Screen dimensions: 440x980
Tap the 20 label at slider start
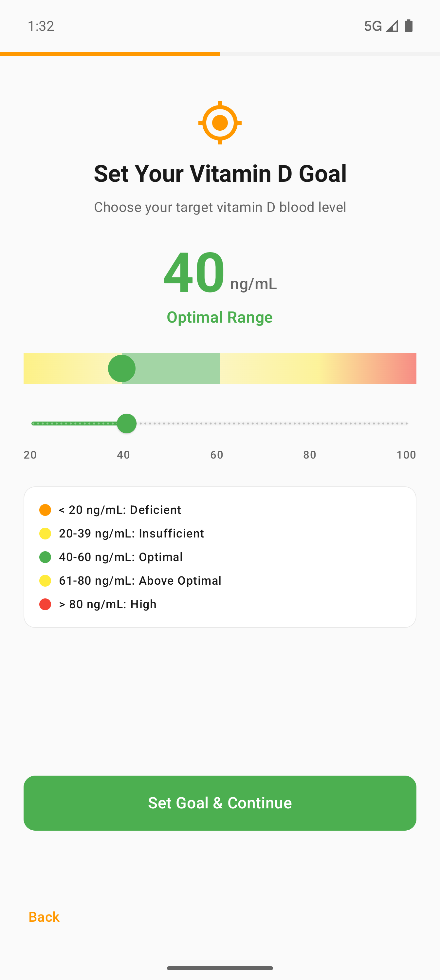pos(30,455)
